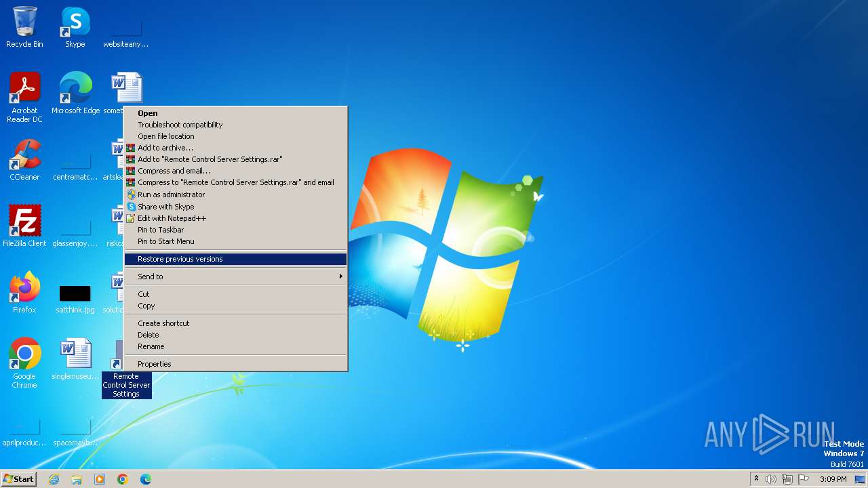
Task: Select the websiteany desktop file
Action: coord(125,34)
